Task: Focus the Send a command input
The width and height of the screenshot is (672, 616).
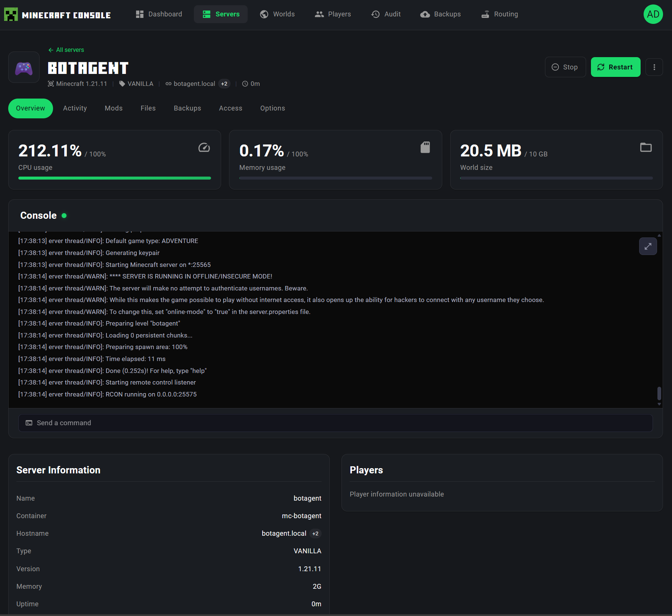Action: [x=335, y=423]
